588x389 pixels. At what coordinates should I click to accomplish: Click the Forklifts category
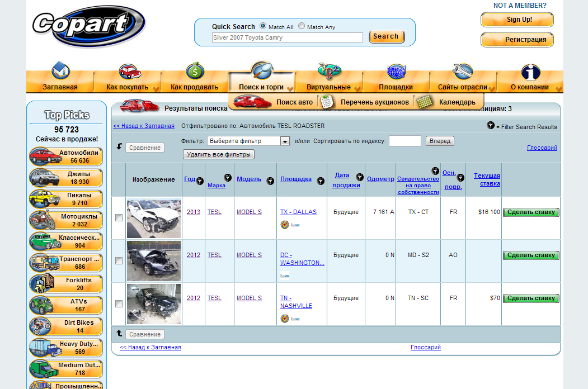click(x=66, y=284)
